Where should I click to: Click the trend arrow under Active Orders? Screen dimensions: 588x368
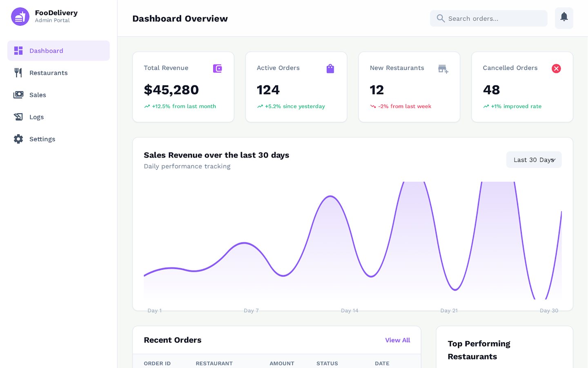pos(260,106)
